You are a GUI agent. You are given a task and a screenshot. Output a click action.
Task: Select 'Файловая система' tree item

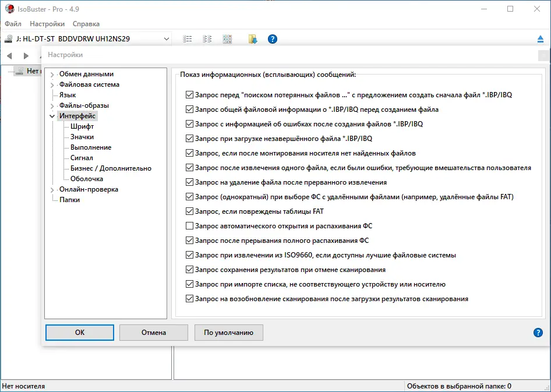89,84
